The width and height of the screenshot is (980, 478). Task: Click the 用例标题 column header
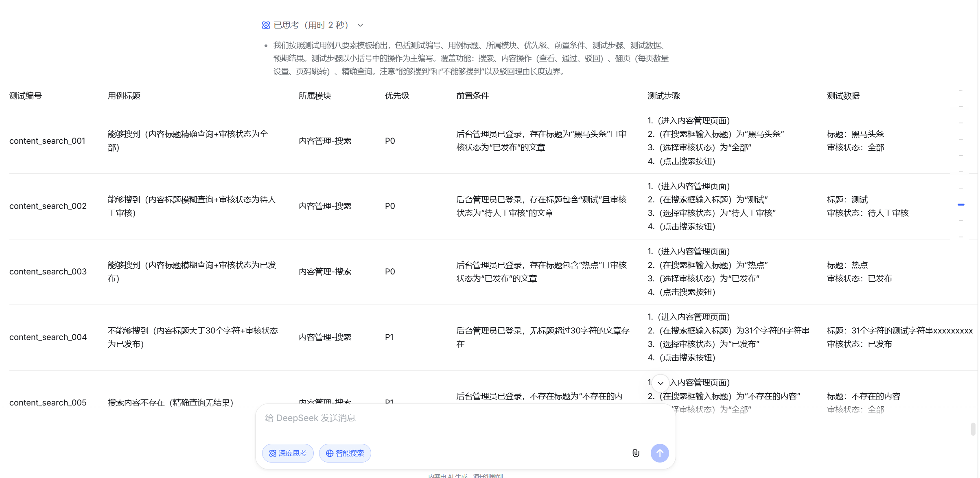click(124, 96)
